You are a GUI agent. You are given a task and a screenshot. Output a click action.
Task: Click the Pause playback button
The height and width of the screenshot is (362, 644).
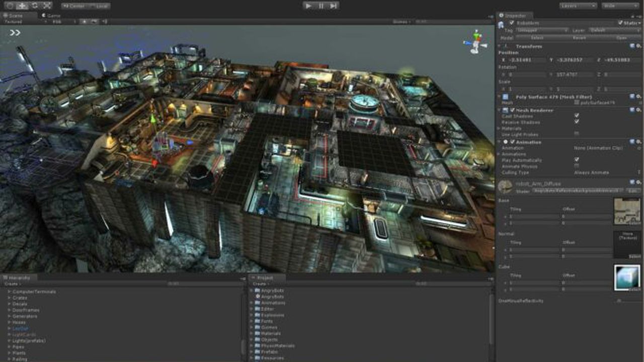pos(320,6)
